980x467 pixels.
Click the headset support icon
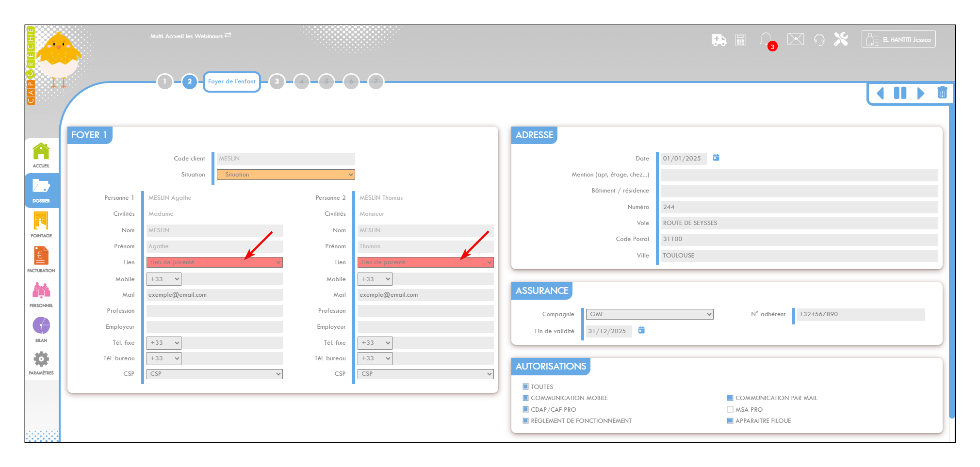(819, 40)
